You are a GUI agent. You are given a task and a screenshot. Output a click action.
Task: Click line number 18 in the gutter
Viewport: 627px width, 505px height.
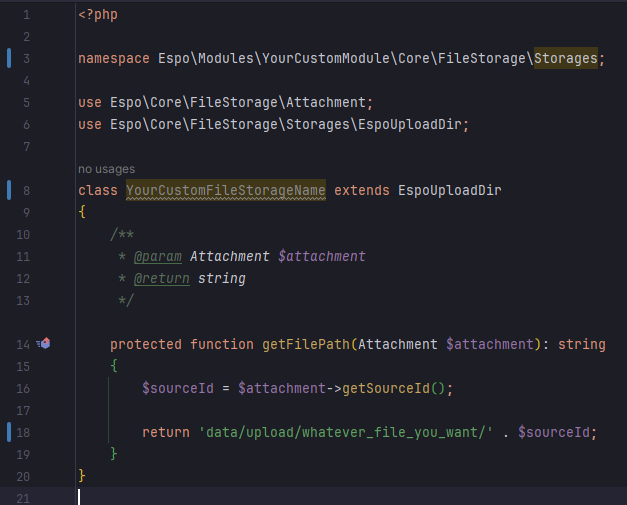click(23, 432)
